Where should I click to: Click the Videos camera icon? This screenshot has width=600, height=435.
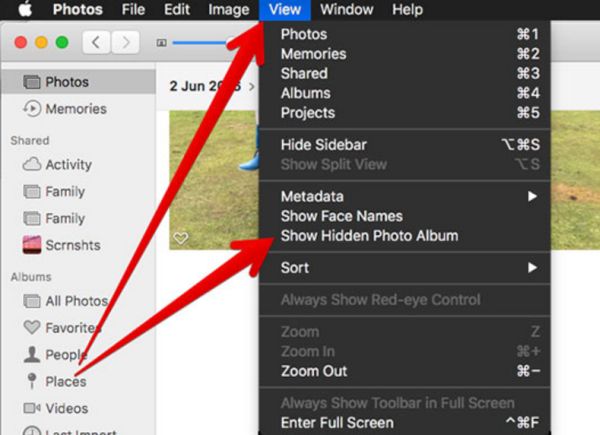(31, 408)
